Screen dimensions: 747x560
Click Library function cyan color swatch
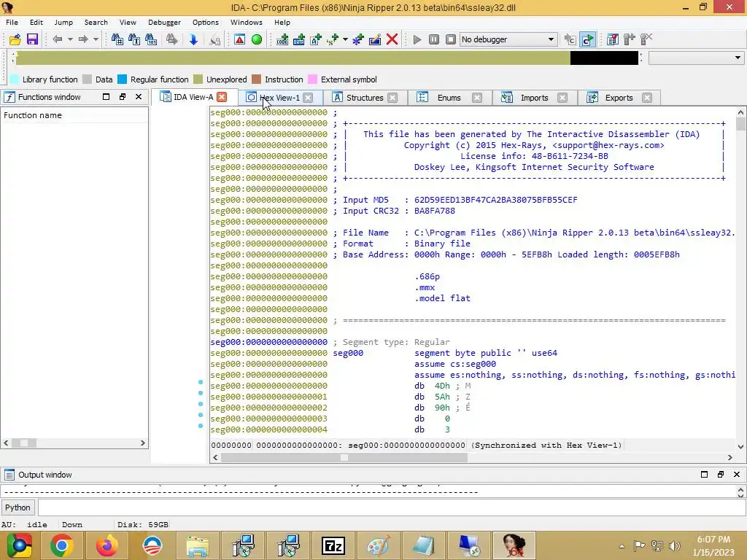click(x=15, y=79)
